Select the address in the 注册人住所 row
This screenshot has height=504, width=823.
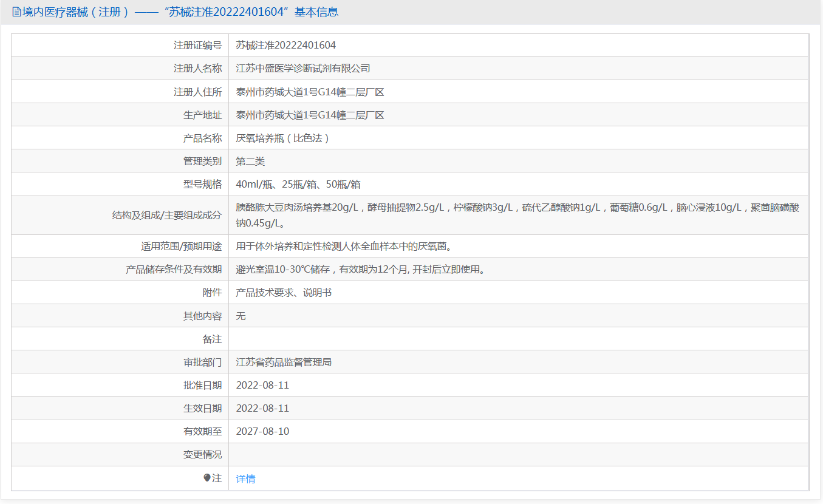(310, 92)
